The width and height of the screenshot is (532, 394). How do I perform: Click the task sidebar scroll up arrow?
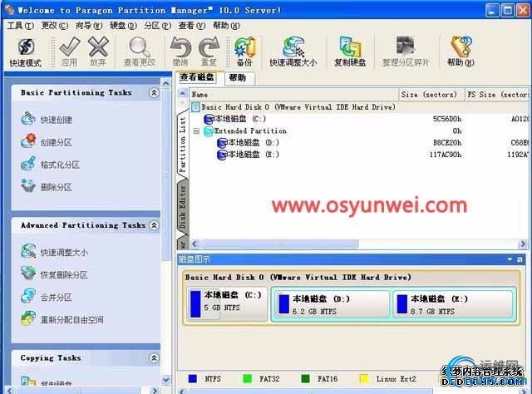tap(166, 83)
